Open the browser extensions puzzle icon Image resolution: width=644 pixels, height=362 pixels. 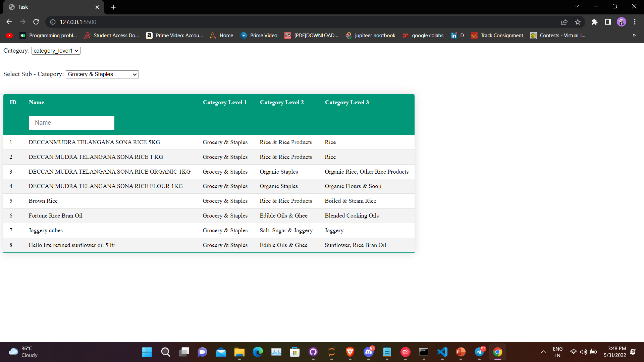[594, 22]
